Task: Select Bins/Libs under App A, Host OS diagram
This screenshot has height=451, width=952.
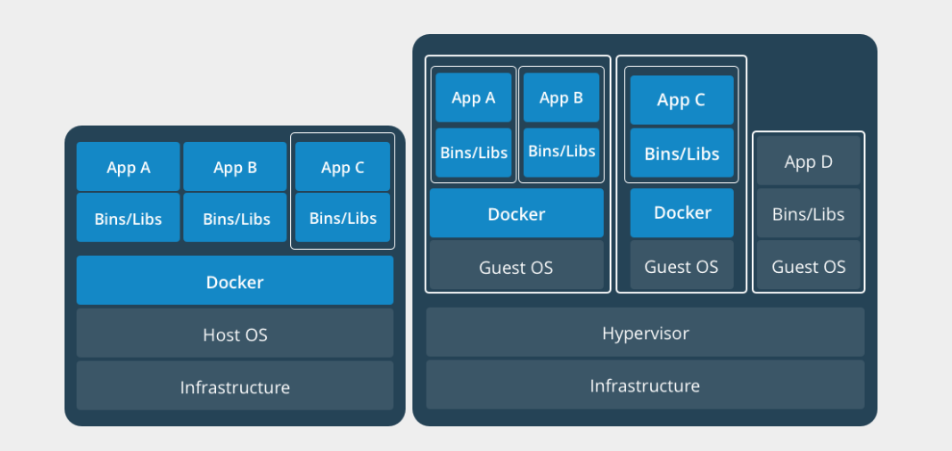Action: point(128,217)
